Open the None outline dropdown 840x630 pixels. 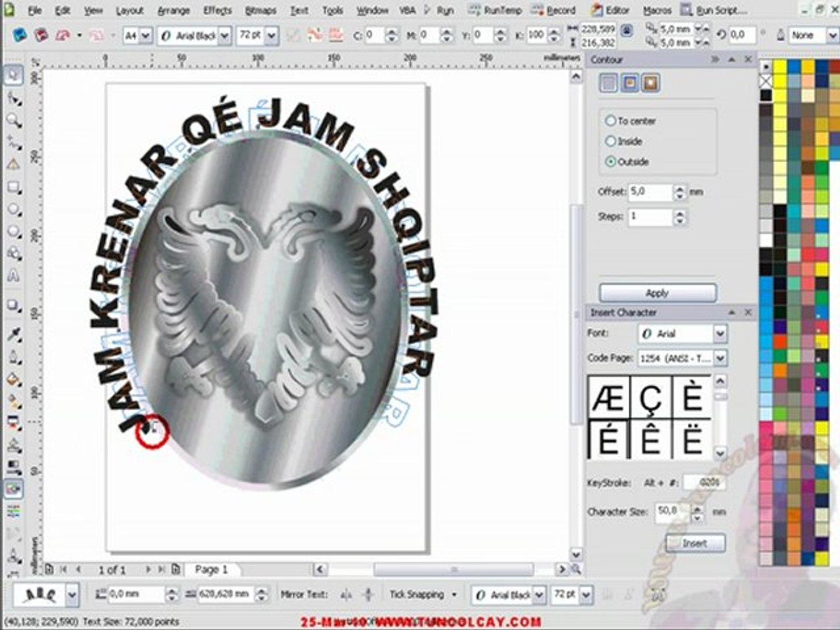[832, 36]
